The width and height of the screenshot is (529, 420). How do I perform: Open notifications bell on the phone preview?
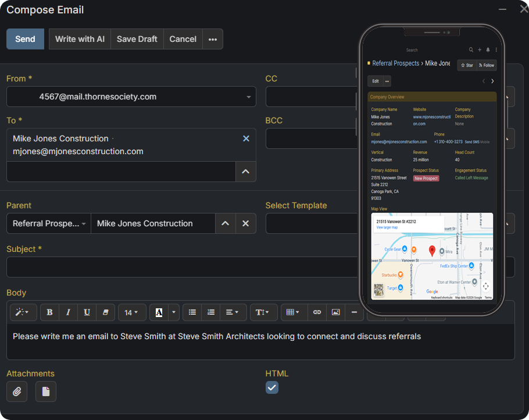(487, 50)
